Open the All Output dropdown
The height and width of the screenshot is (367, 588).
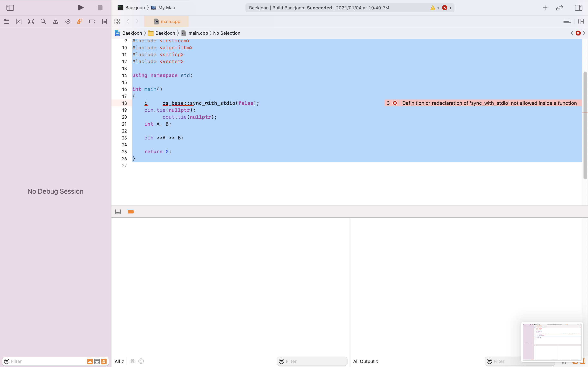click(366, 361)
